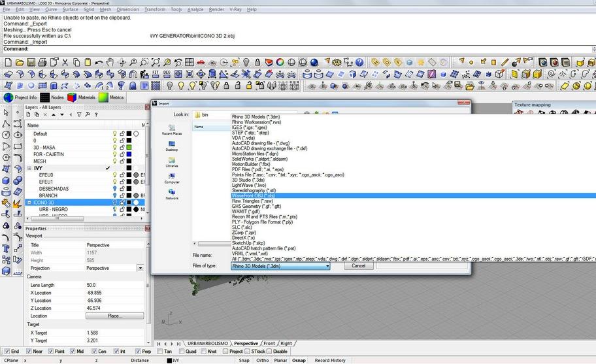Click the New file icon
Screen dimensions: 596x364
8,62
